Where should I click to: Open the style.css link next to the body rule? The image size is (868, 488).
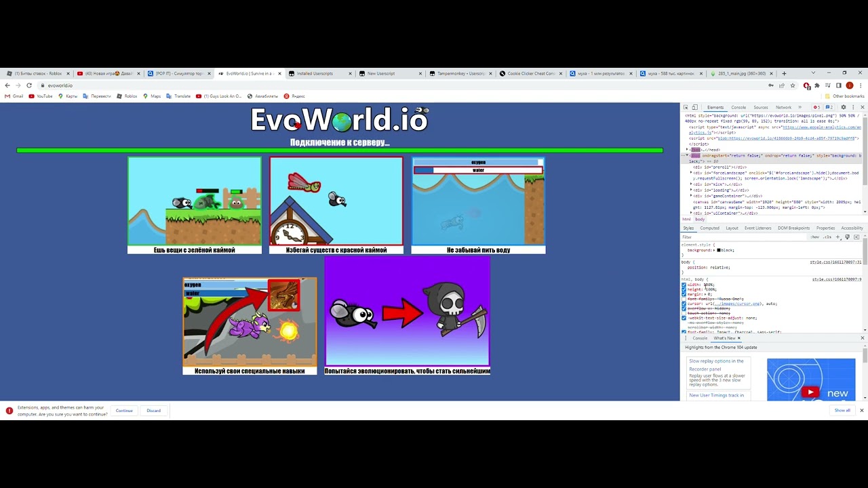tap(835, 262)
